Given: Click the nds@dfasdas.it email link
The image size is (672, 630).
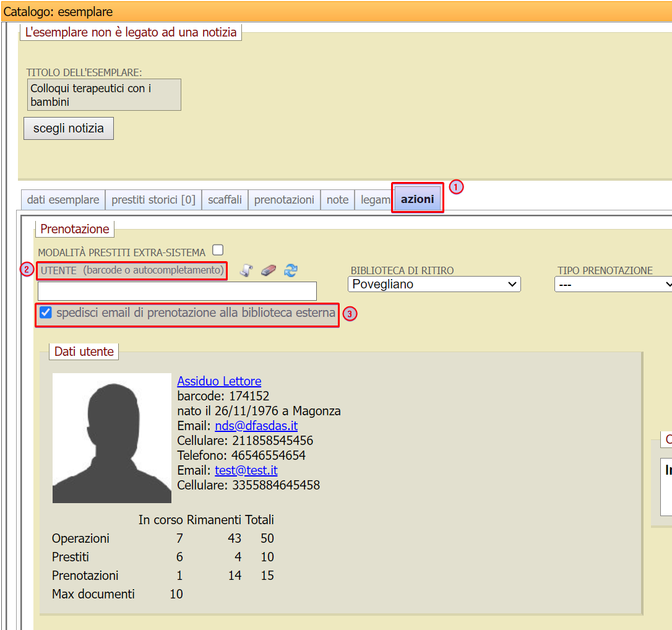Looking at the screenshot, I should [x=256, y=426].
